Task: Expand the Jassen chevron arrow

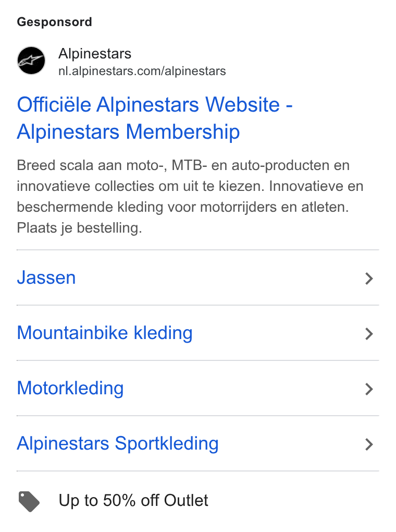Action: 369,279
